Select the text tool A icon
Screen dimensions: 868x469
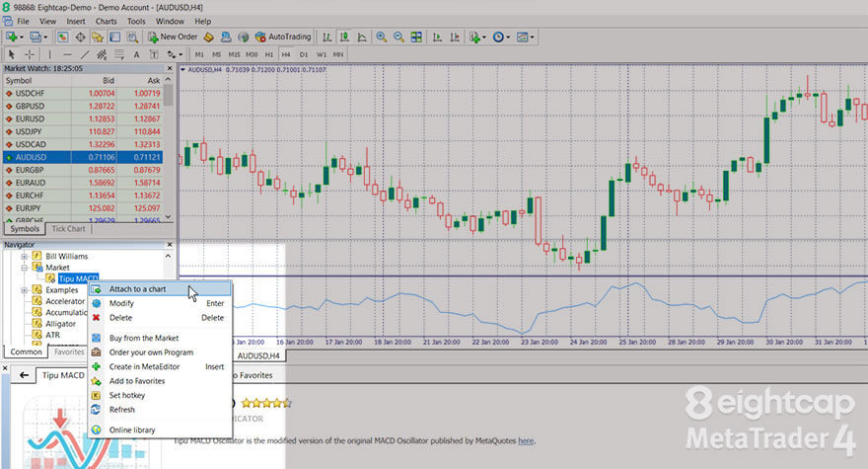(x=136, y=54)
